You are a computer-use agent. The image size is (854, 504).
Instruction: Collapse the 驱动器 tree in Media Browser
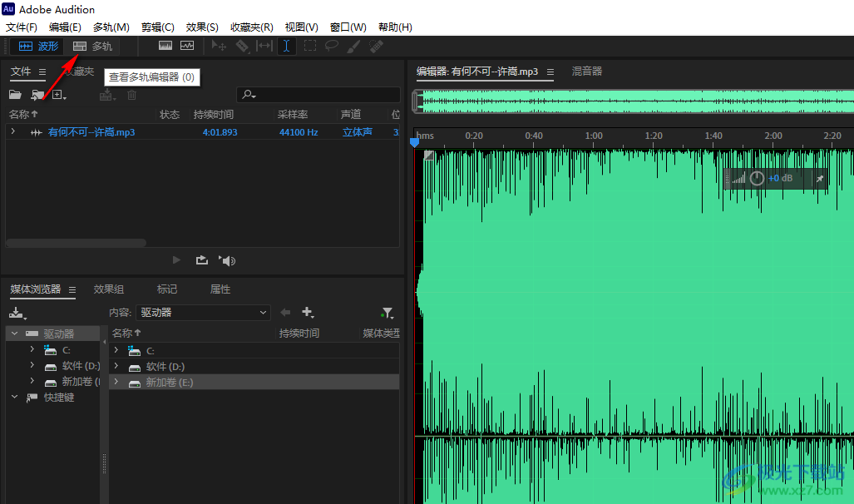point(14,333)
